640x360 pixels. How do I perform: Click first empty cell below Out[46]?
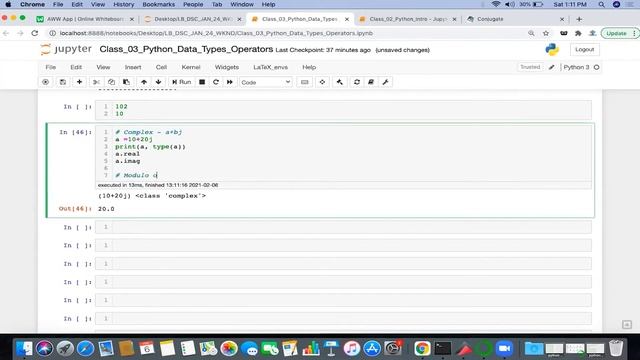click(343, 227)
